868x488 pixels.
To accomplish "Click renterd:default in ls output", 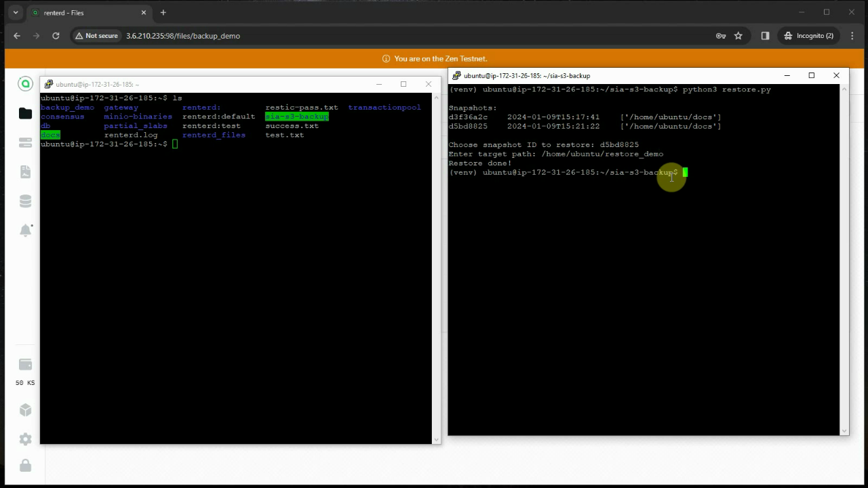I will pyautogui.click(x=219, y=117).
